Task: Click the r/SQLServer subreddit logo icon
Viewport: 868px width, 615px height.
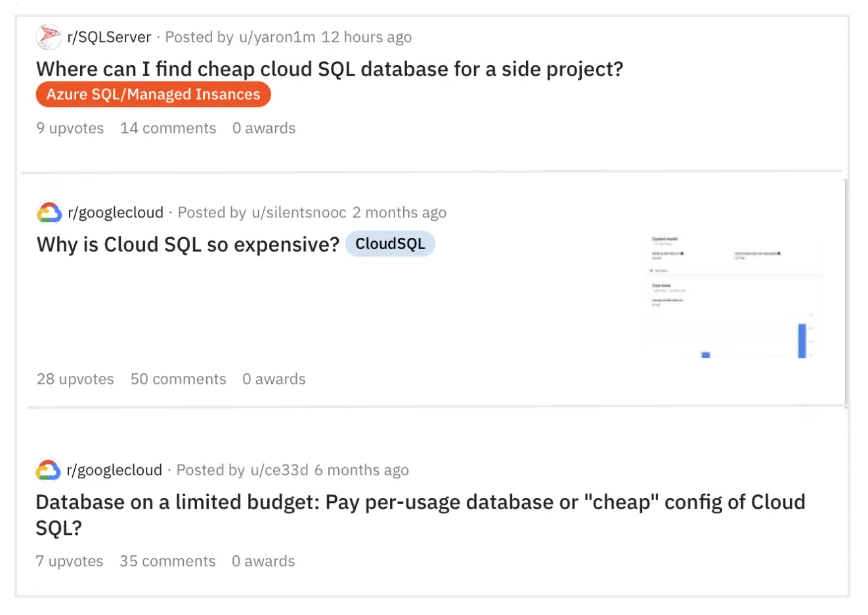Action: coord(49,37)
